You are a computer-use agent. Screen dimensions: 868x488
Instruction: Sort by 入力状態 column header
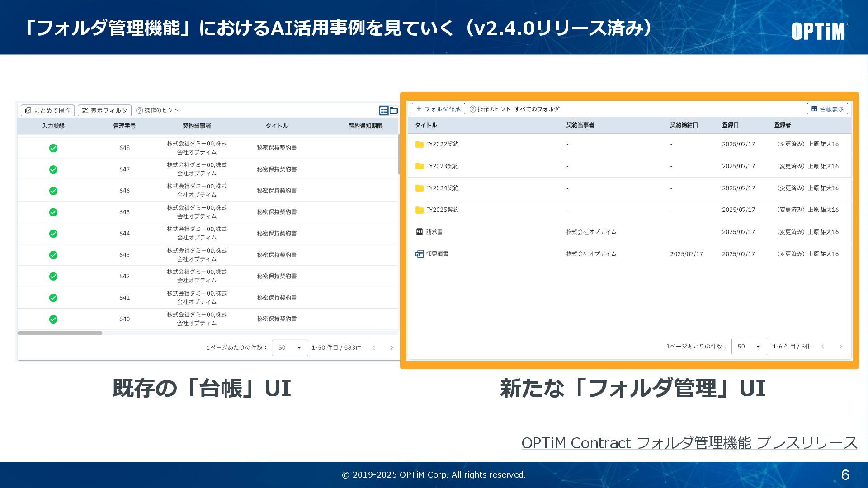[53, 126]
